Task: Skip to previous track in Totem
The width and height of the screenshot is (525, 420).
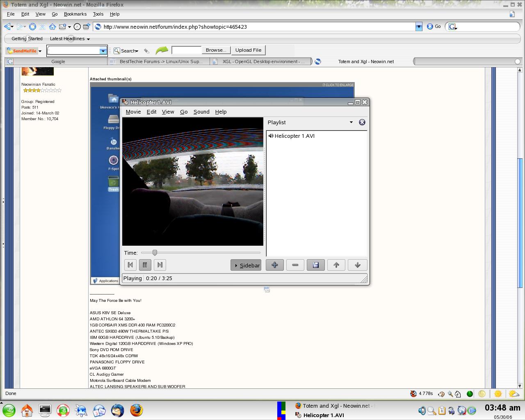Action: coord(130,265)
